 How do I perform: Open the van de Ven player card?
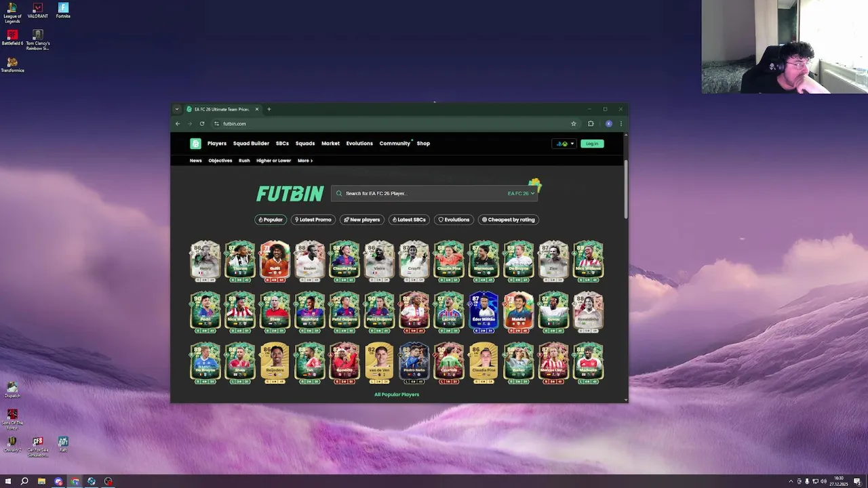(x=379, y=363)
